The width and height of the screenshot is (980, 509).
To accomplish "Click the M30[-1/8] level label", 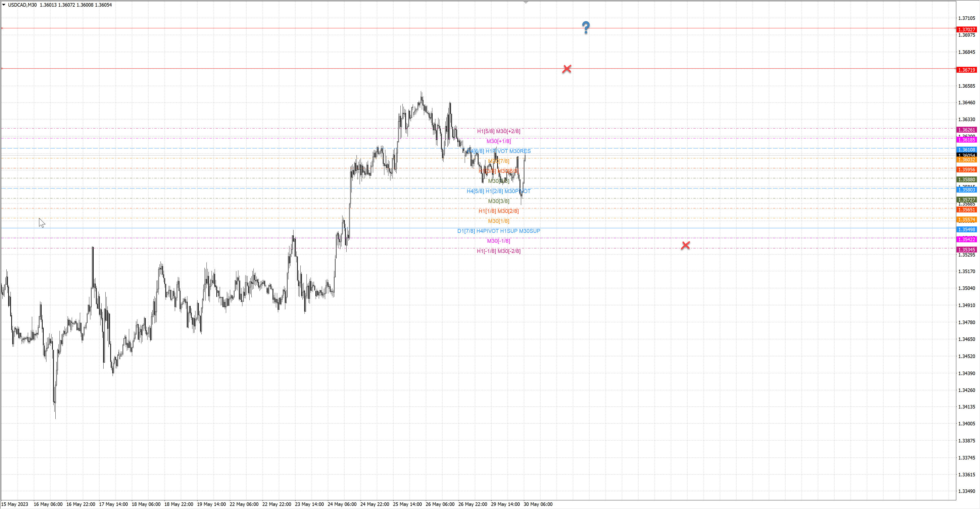I will (498, 241).
